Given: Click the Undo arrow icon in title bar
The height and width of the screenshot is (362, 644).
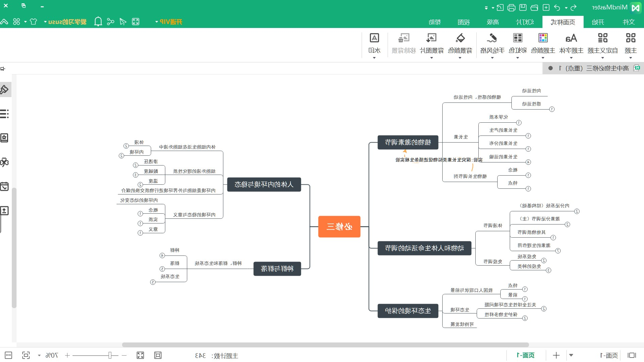Looking at the screenshot, I should pos(573,7).
